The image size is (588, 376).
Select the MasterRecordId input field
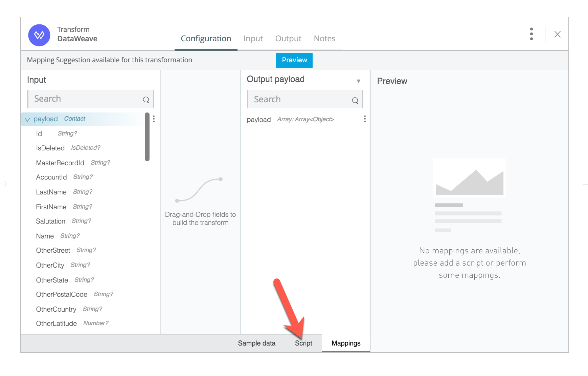click(73, 163)
